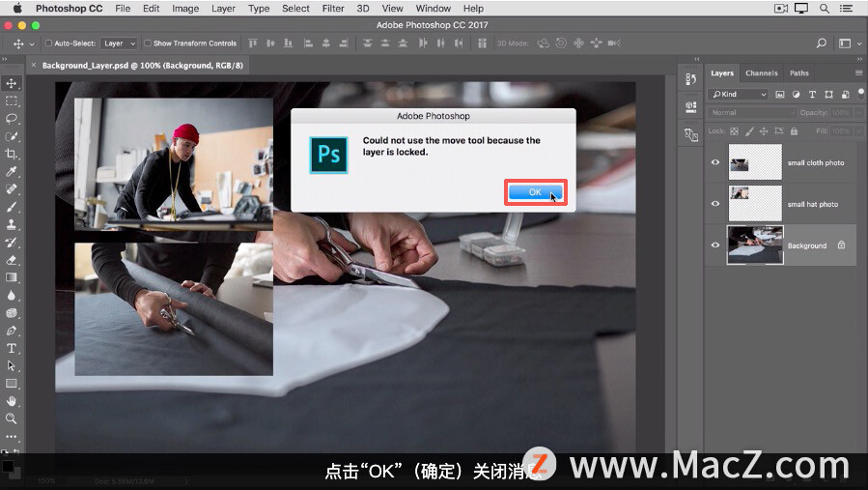Image resolution: width=868 pixels, height=490 pixels.
Task: Hide the small cloth photo layer
Action: (715, 162)
